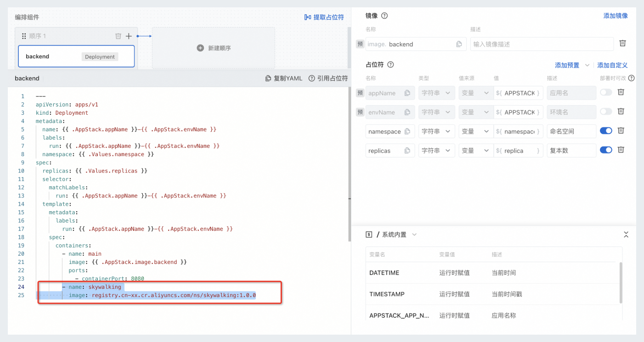
Task: Copy appName placeholder name
Action: pyautogui.click(x=407, y=93)
